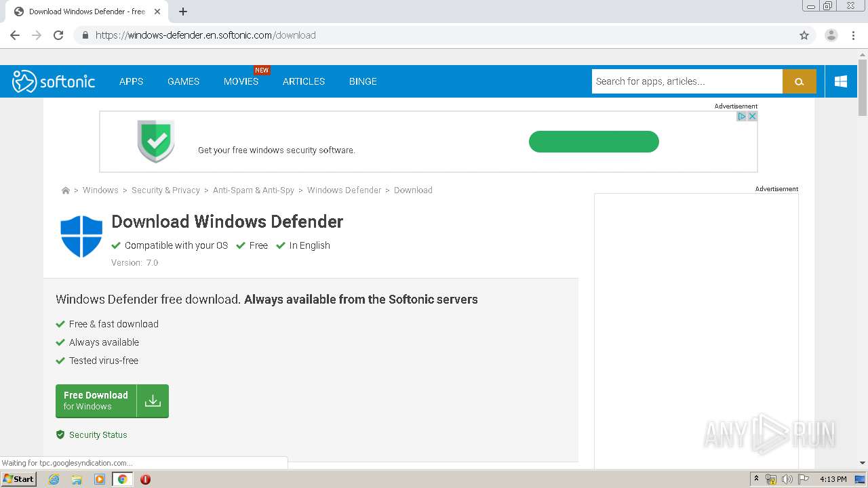Viewport: 868px width, 488px height.
Task: Click the Windows breadcrumb link
Action: click(x=100, y=190)
